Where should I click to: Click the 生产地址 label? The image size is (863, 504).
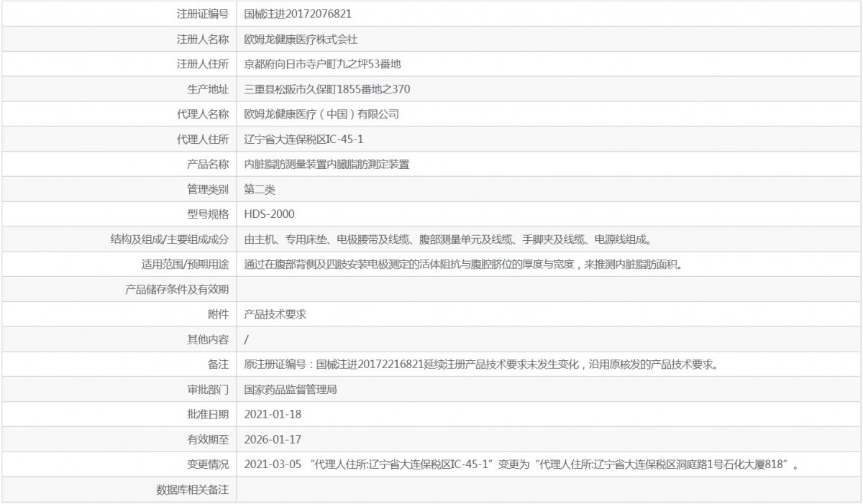(x=208, y=89)
